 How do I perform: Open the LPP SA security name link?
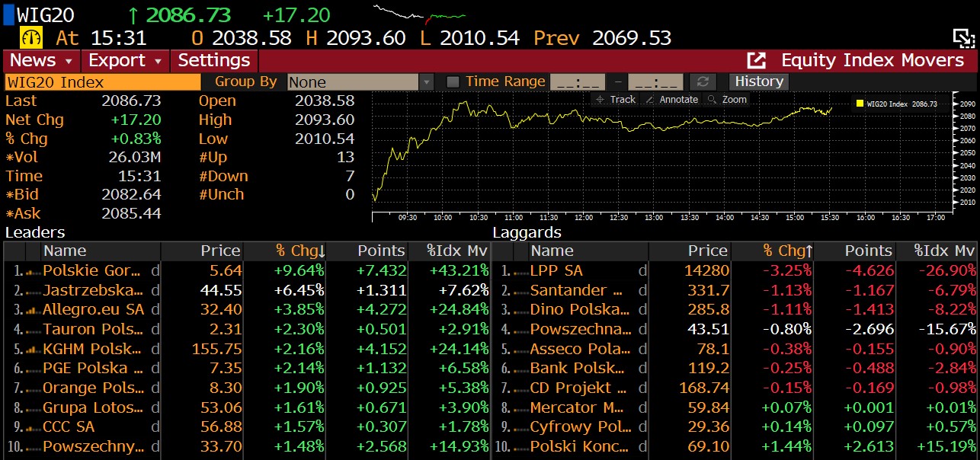pyautogui.click(x=556, y=270)
